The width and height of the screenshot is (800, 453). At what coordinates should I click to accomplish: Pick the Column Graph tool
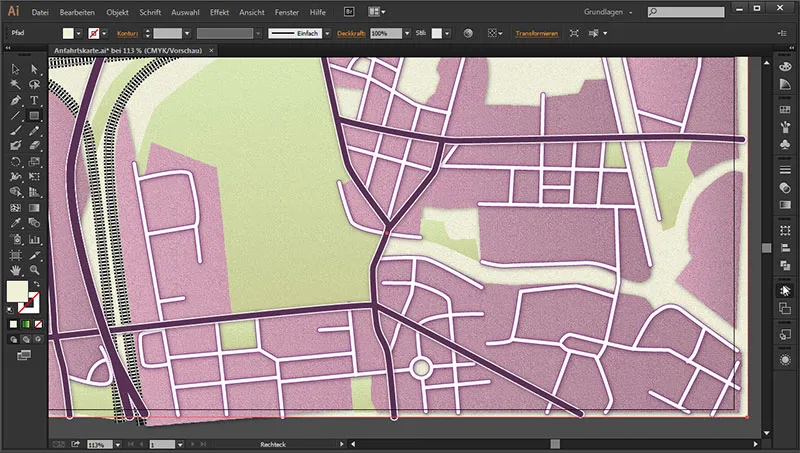coord(34,239)
